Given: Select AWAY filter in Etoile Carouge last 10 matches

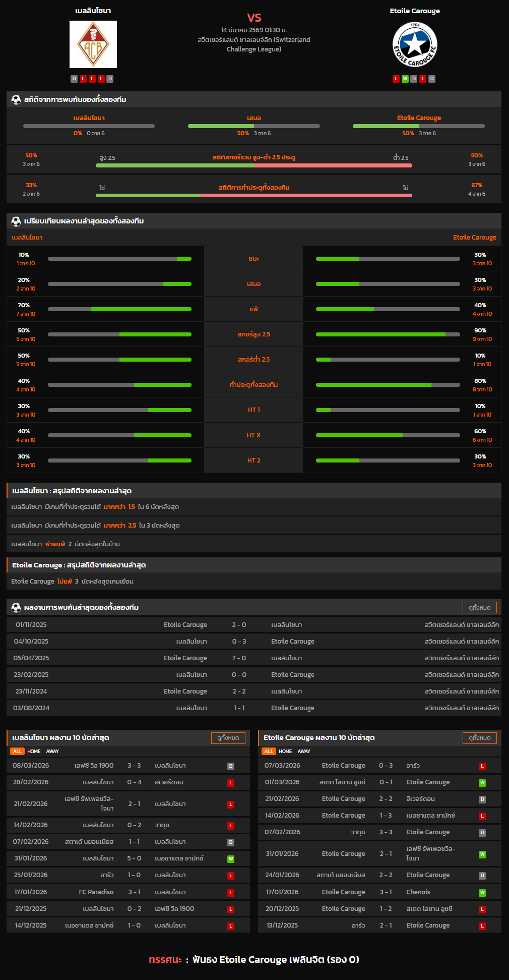Looking at the screenshot, I should (304, 752).
